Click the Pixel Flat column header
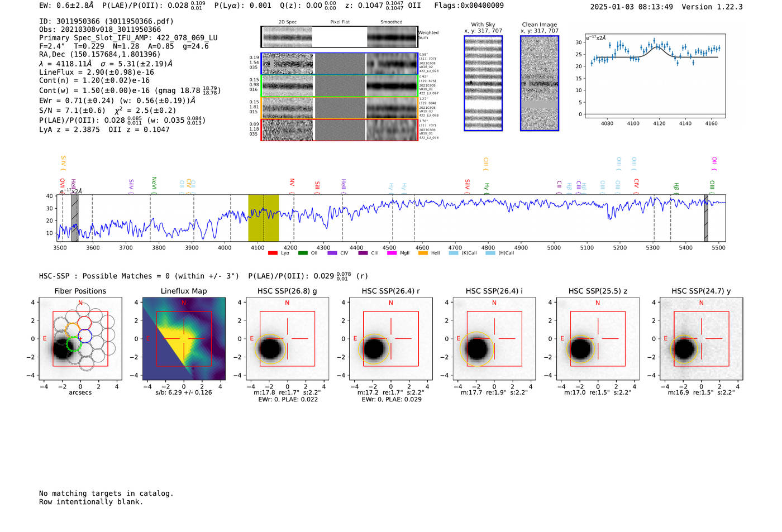The width and height of the screenshot is (782, 532). 340,22
